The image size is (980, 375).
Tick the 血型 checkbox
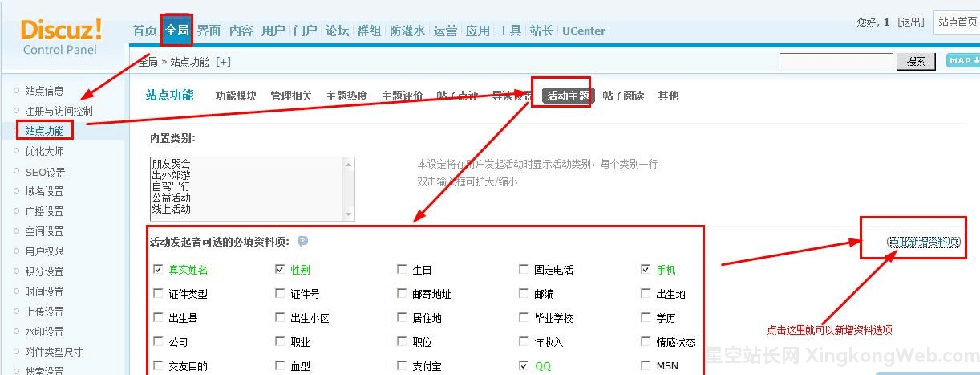[x=280, y=366]
